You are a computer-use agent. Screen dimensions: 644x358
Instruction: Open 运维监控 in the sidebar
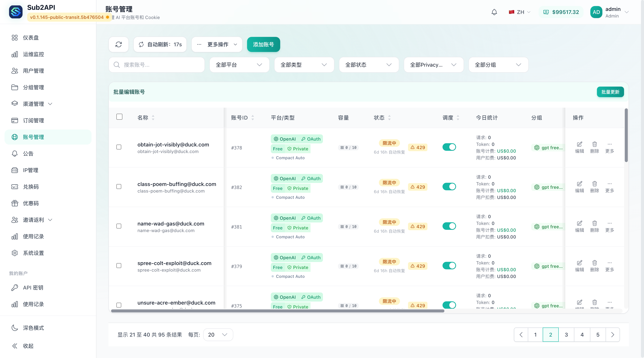click(x=48, y=54)
